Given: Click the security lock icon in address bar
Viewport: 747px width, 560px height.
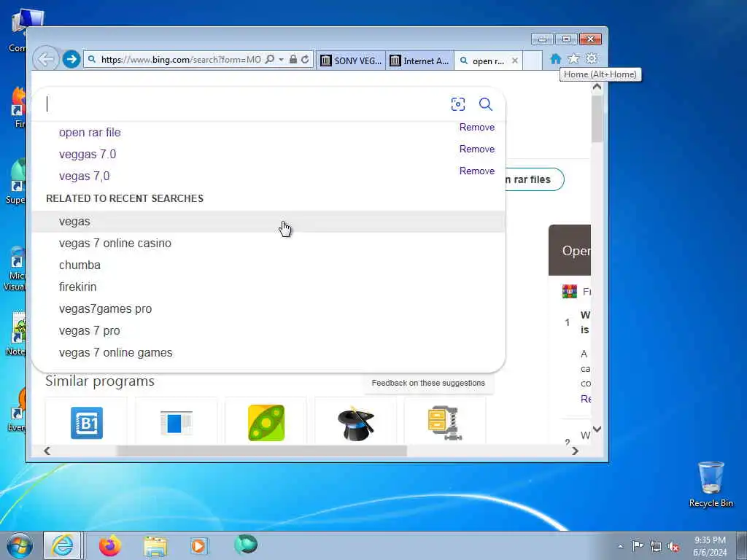Looking at the screenshot, I should point(293,60).
